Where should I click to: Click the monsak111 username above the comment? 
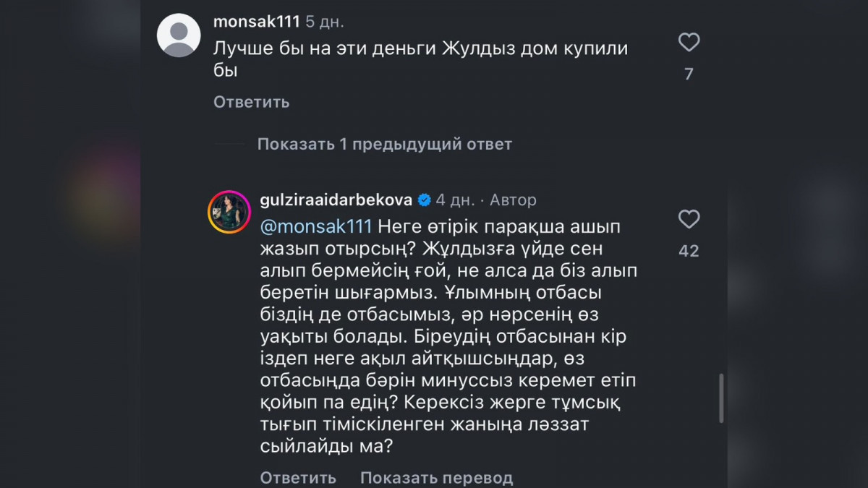[x=256, y=22]
